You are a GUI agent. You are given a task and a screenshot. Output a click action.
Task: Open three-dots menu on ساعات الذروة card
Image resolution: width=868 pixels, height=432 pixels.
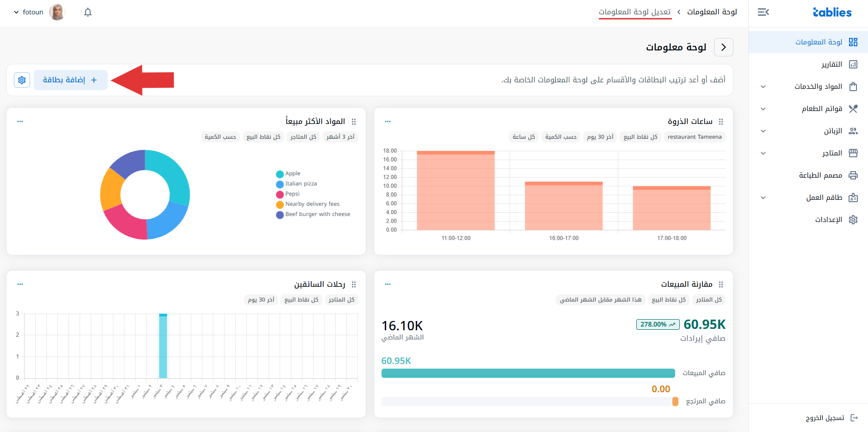coord(388,121)
